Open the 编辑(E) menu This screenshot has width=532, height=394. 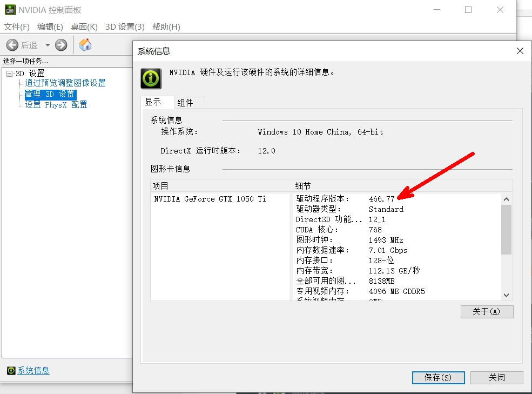coord(50,27)
